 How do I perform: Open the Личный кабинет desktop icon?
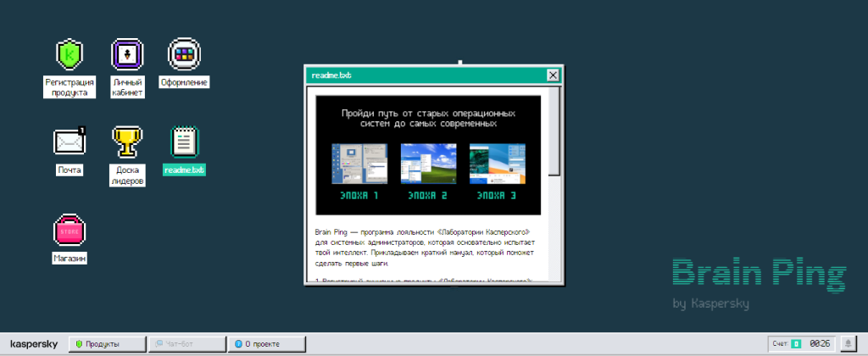click(127, 54)
